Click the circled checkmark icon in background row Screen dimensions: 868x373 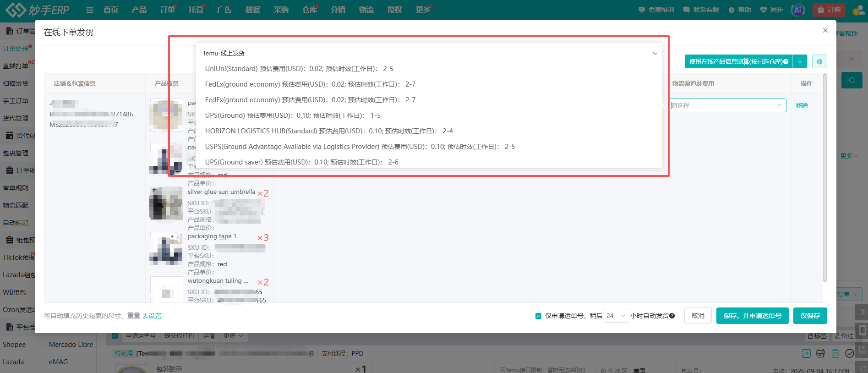tap(850, 353)
